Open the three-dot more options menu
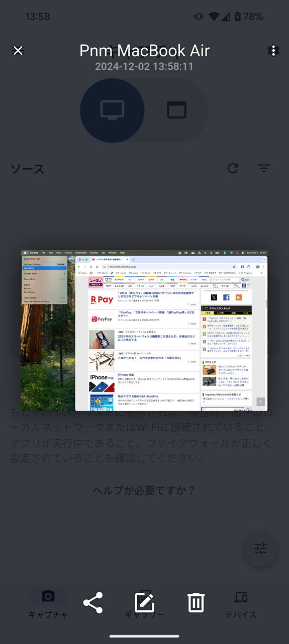 273,50
